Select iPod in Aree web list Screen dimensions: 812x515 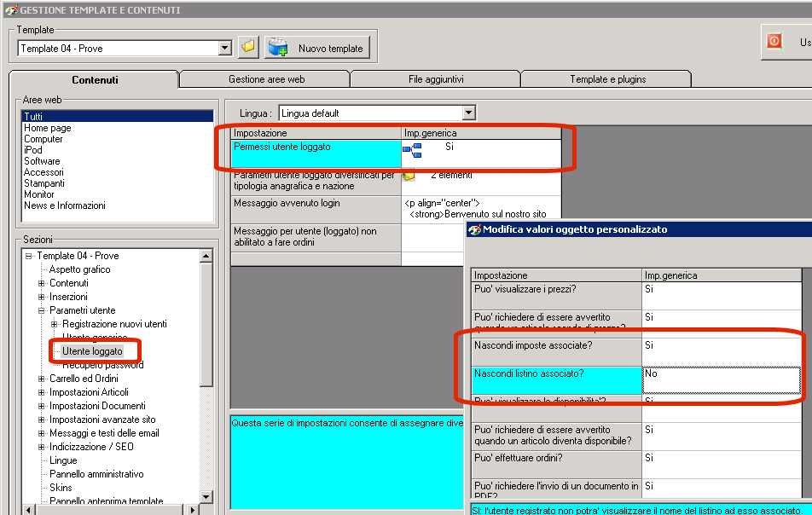pyautogui.click(x=118, y=150)
